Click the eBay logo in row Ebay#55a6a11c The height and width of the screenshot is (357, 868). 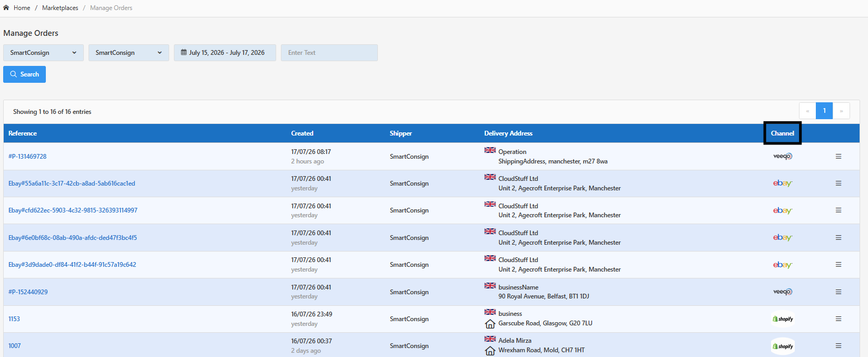click(x=783, y=184)
